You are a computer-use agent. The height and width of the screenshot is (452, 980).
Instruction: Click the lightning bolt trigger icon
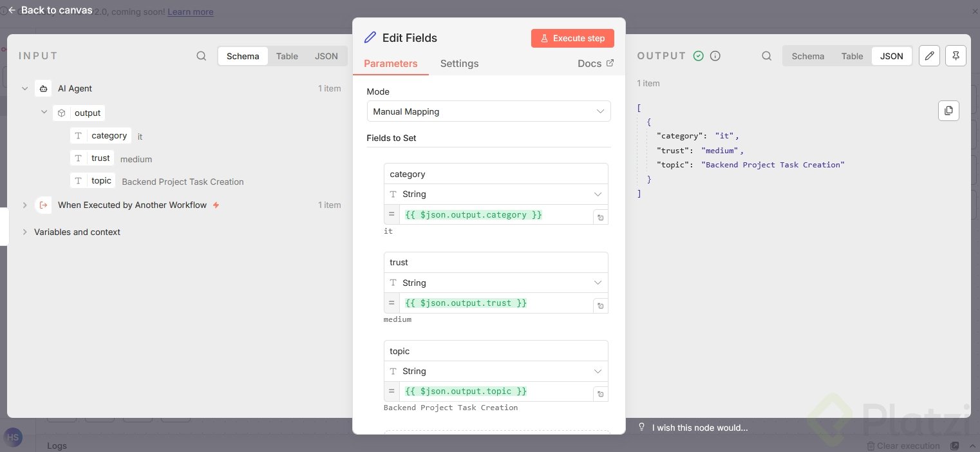pyautogui.click(x=216, y=205)
